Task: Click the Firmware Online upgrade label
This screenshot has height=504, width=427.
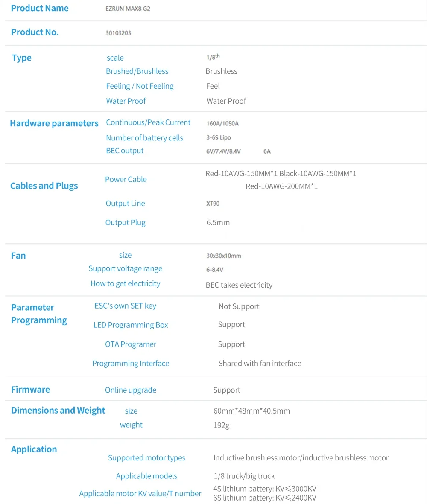Action: point(131,390)
